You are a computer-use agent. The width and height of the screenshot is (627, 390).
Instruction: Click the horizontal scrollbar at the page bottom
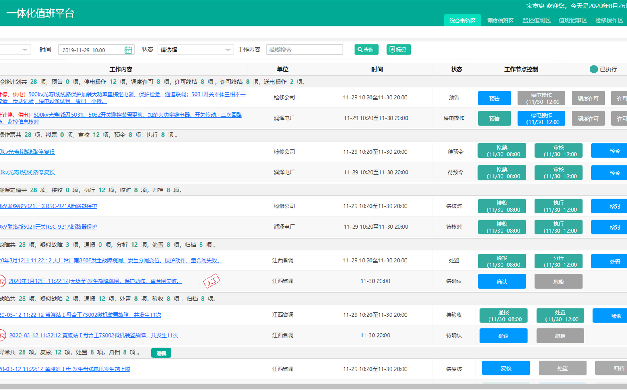point(314,387)
